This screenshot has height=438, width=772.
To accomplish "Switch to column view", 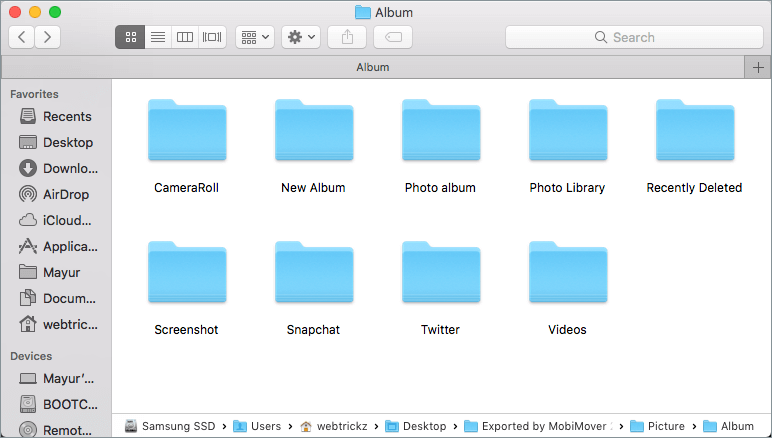I will [x=185, y=37].
